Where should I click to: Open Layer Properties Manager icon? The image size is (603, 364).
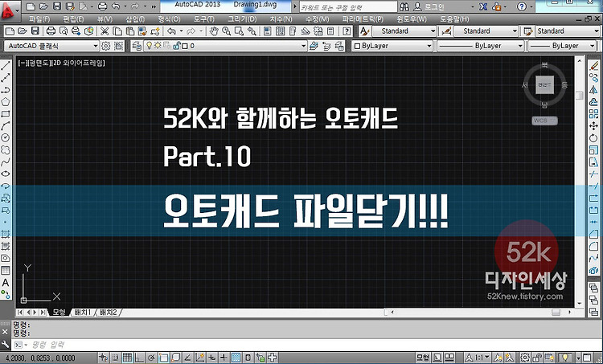coord(137,46)
